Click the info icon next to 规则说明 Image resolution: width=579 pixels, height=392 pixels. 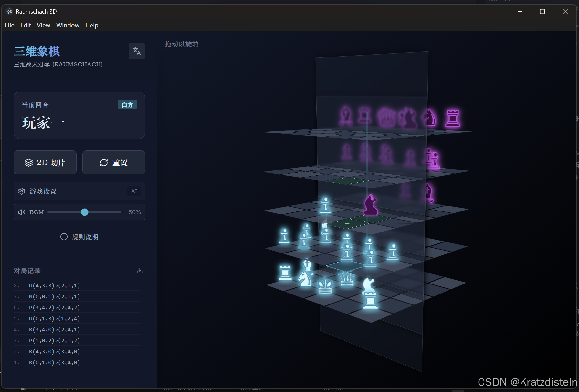(x=63, y=237)
